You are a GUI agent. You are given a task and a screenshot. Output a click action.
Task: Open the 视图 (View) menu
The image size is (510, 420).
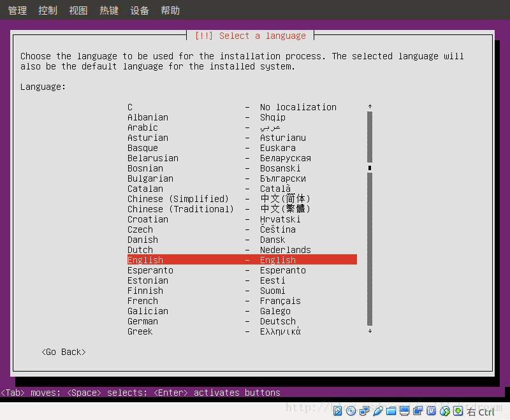pyautogui.click(x=78, y=10)
